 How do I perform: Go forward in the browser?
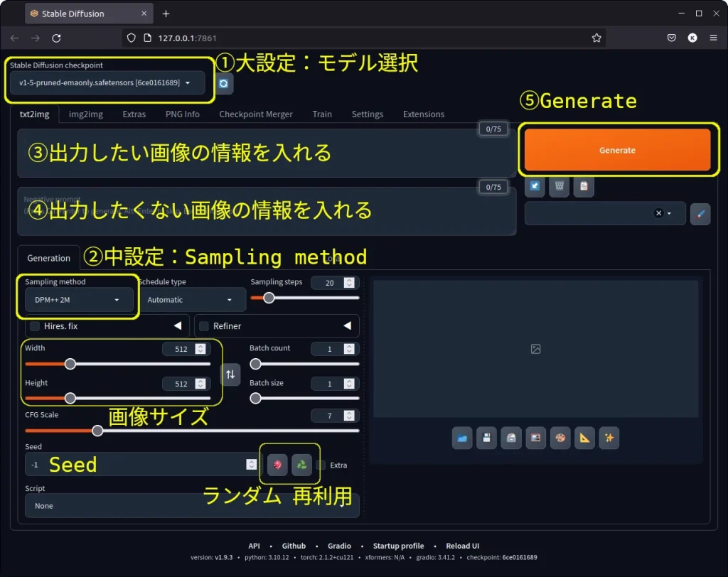point(36,38)
